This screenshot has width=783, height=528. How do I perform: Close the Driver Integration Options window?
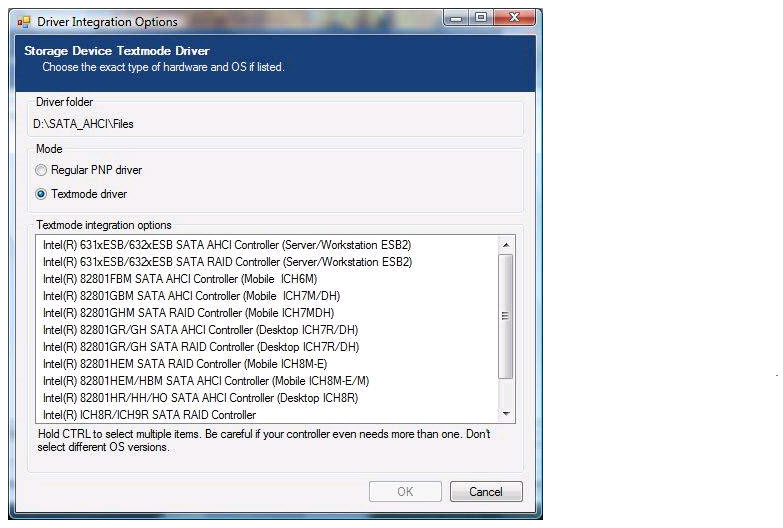point(514,18)
